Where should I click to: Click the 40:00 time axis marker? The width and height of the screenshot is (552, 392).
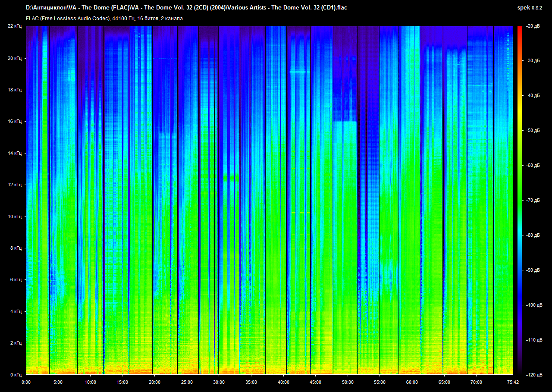click(283, 382)
